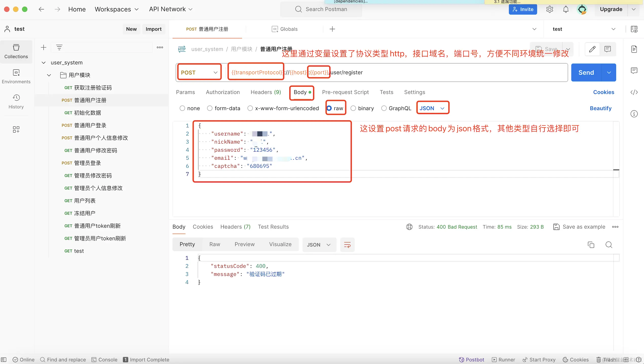Open the search icon in the response panel
Viewport: 644px width, 364px height.
point(609,245)
